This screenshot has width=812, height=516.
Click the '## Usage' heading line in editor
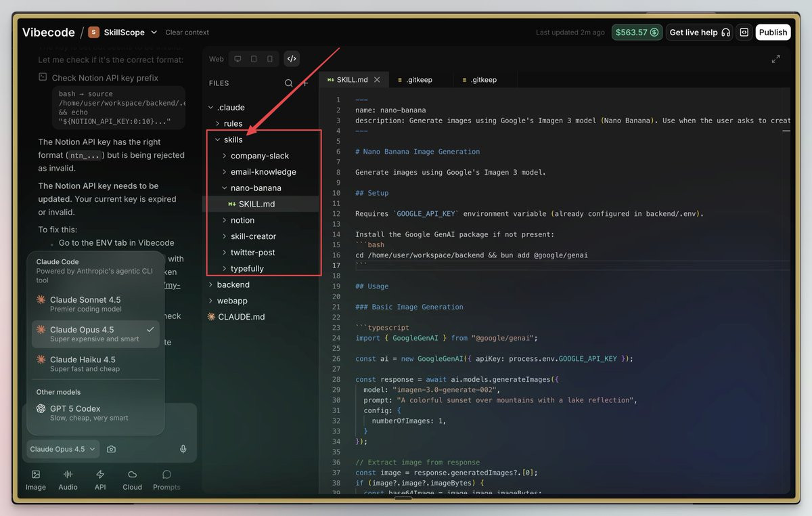[372, 286]
